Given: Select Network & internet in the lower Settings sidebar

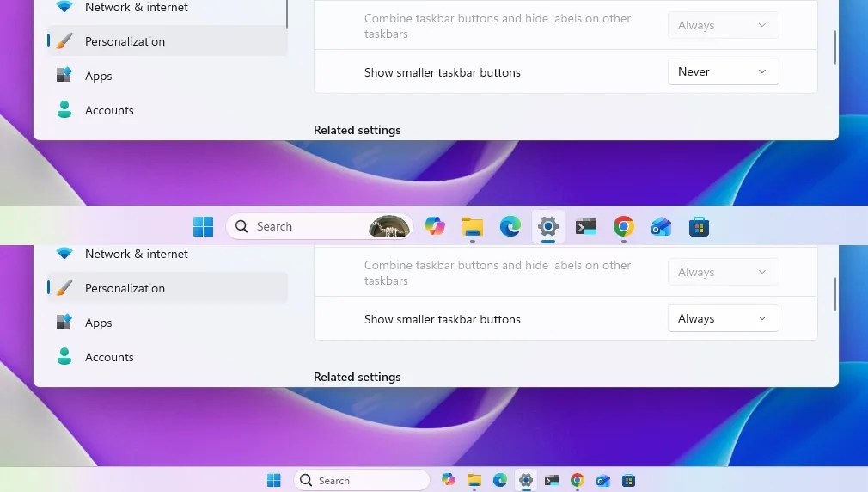Looking at the screenshot, I should pos(167,254).
